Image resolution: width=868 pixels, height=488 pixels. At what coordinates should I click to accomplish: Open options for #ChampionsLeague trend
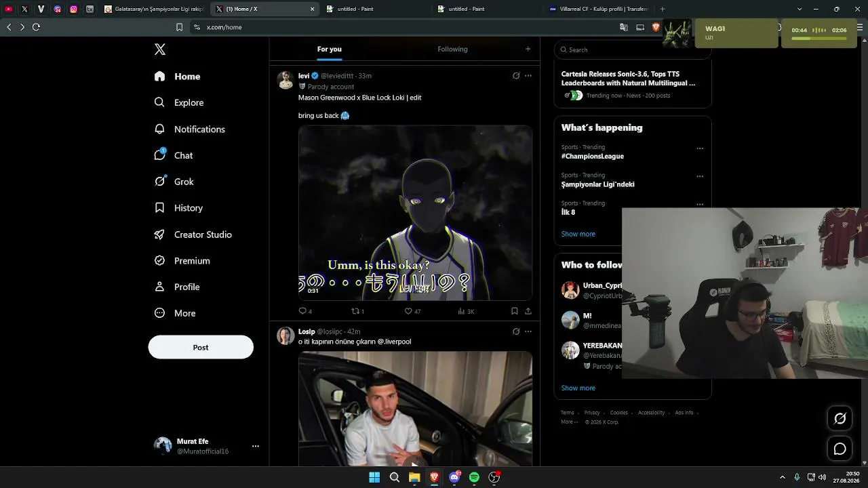(700, 148)
